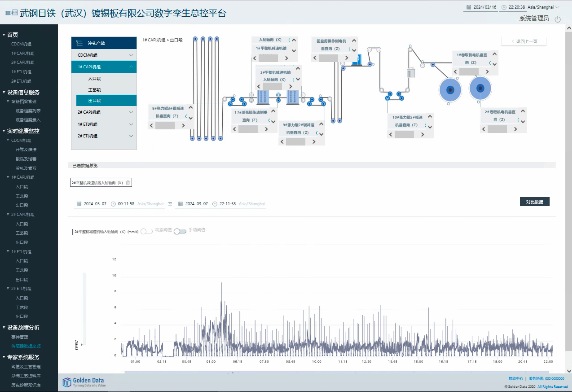This screenshot has width=572, height=392.
Task: Click up chevron on 圆盘剪操作侧电机 card
Action: click(354, 41)
